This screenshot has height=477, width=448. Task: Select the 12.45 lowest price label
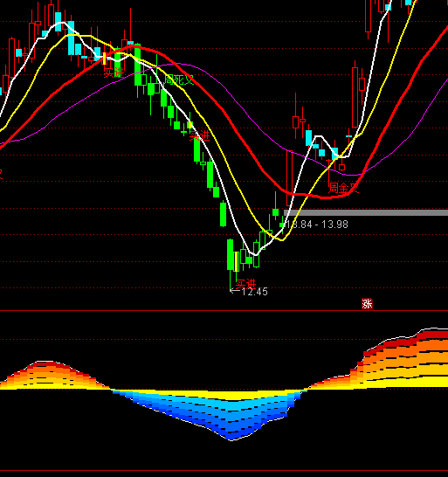pos(255,292)
